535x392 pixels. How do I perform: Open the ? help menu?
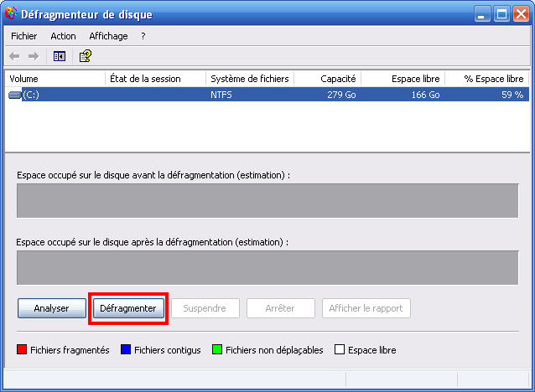click(143, 36)
